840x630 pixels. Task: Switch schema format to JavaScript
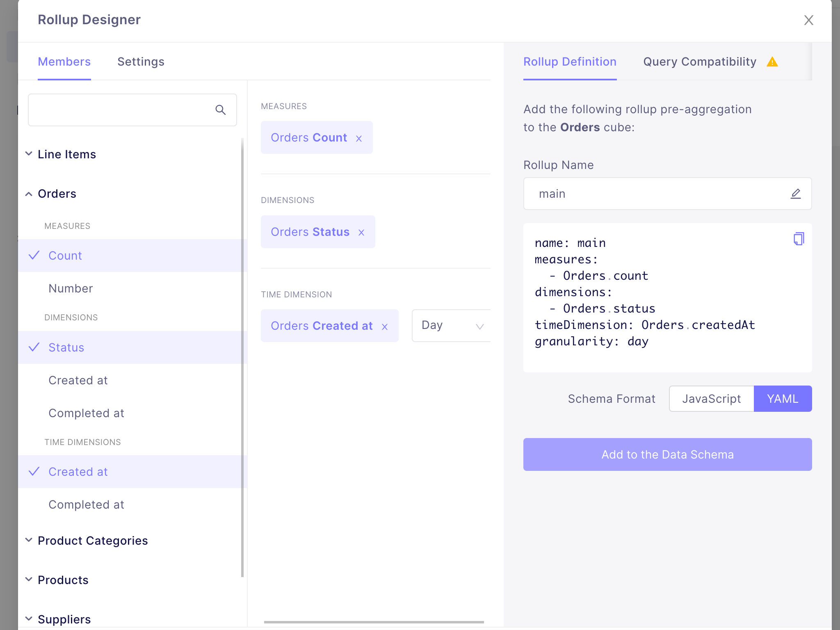click(712, 399)
